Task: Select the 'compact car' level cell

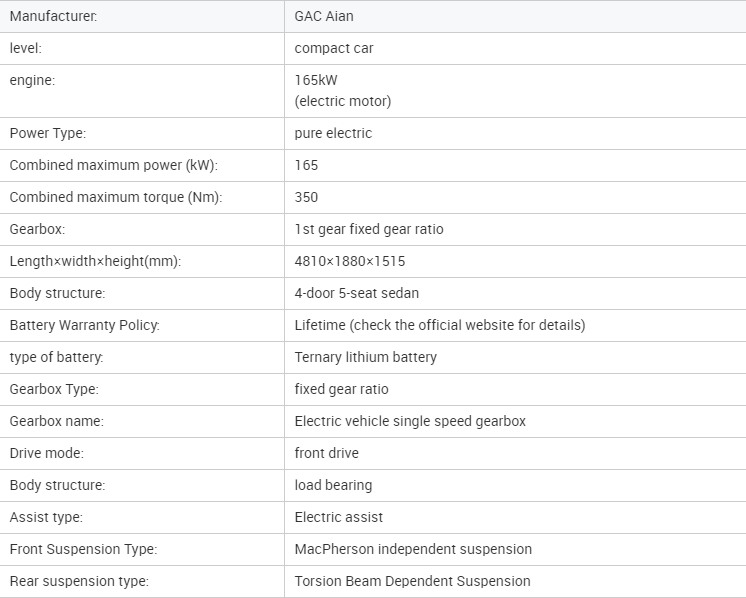Action: 334,48
